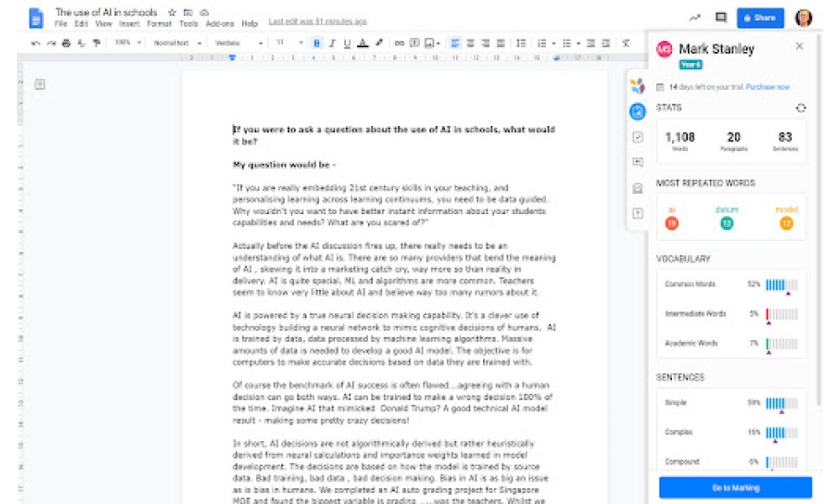Select Justify alignment
This screenshot has width=840, height=504.
click(501, 43)
